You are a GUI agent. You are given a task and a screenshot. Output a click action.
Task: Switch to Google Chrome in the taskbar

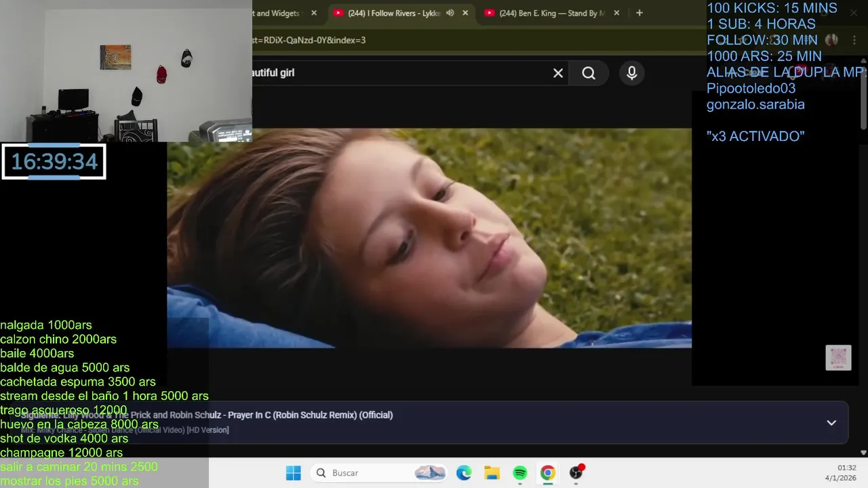[x=548, y=473]
